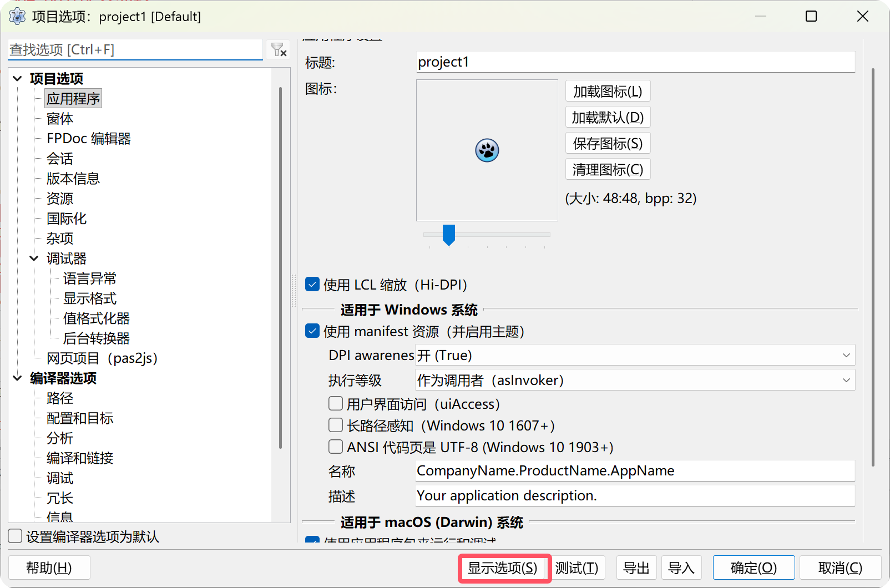Disable 使用 LCL 缩放 (Hi-DPI)
The width and height of the screenshot is (890, 588).
coord(312,283)
